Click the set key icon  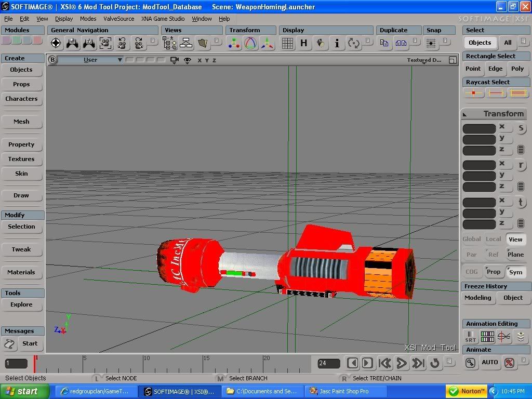[470, 363]
